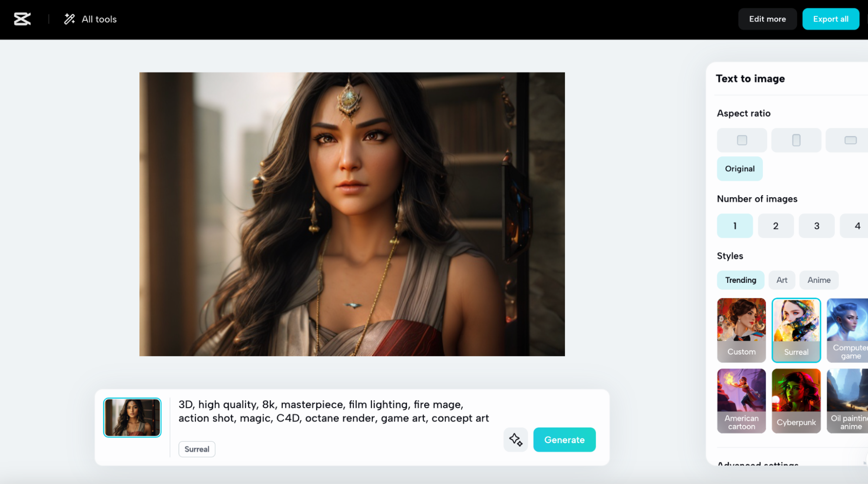Choose the Cyberpunk style thumbnail

point(796,401)
